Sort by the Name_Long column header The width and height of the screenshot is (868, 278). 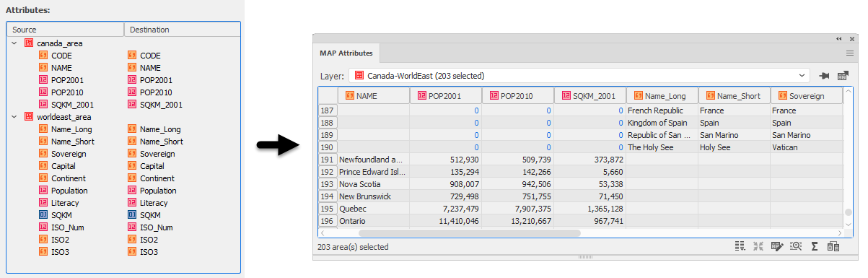tap(662, 95)
